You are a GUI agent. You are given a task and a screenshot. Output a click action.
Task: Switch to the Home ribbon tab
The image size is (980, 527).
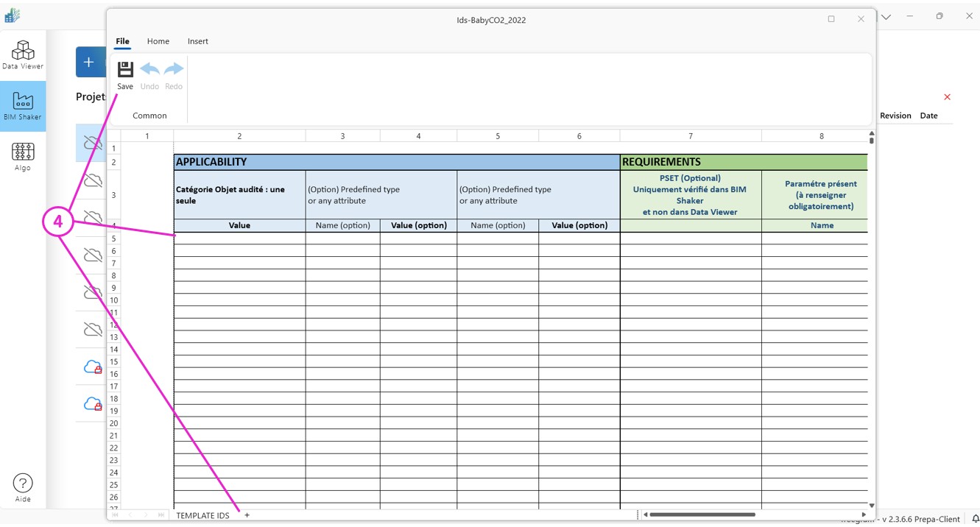[x=158, y=41]
